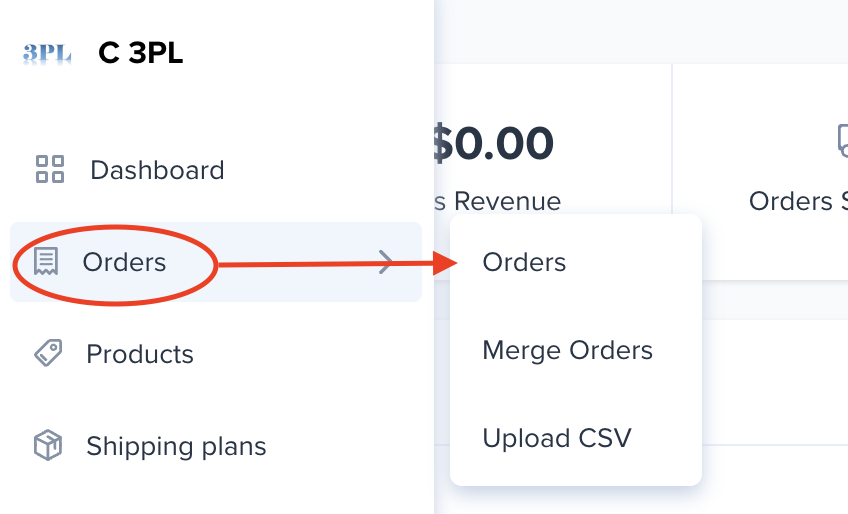Go to Products in the sidebar
Screen dimensions: 848x514
pyautogui.click(x=140, y=354)
